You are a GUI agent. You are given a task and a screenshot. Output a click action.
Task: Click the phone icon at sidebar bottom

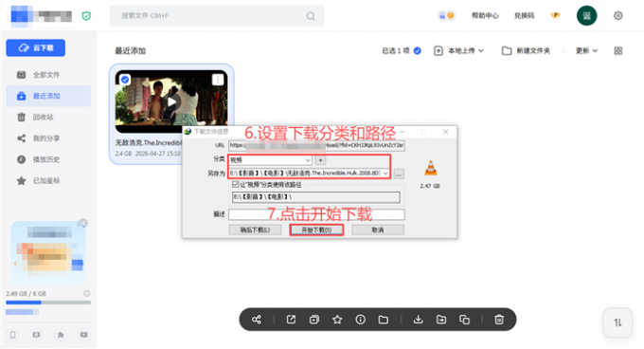13,335
